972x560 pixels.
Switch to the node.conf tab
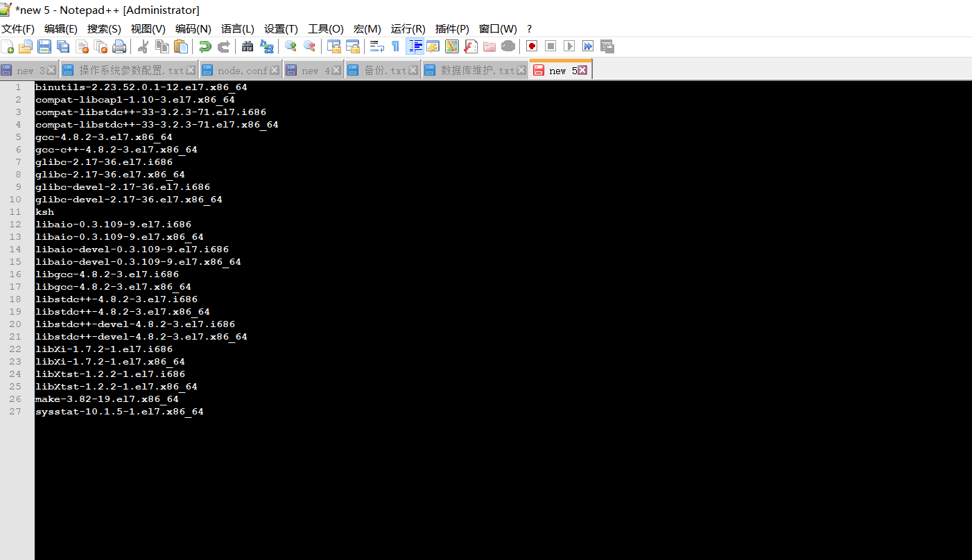pos(241,71)
